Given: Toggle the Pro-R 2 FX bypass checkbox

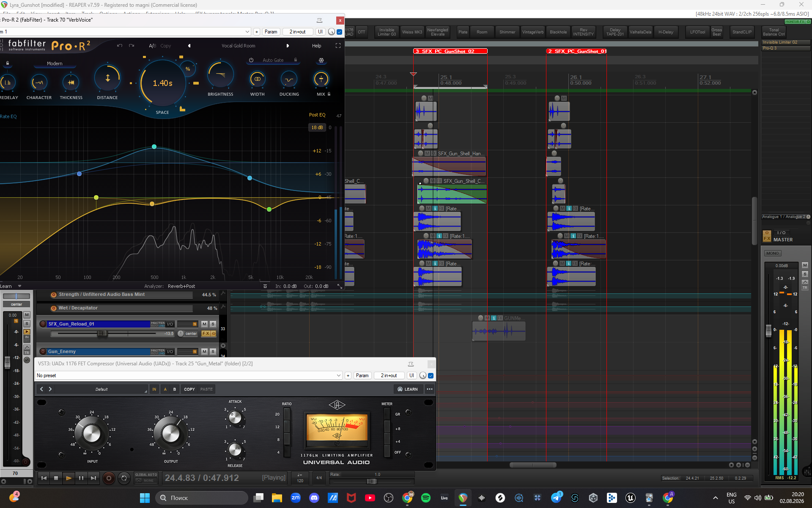Looking at the screenshot, I should (x=340, y=32).
